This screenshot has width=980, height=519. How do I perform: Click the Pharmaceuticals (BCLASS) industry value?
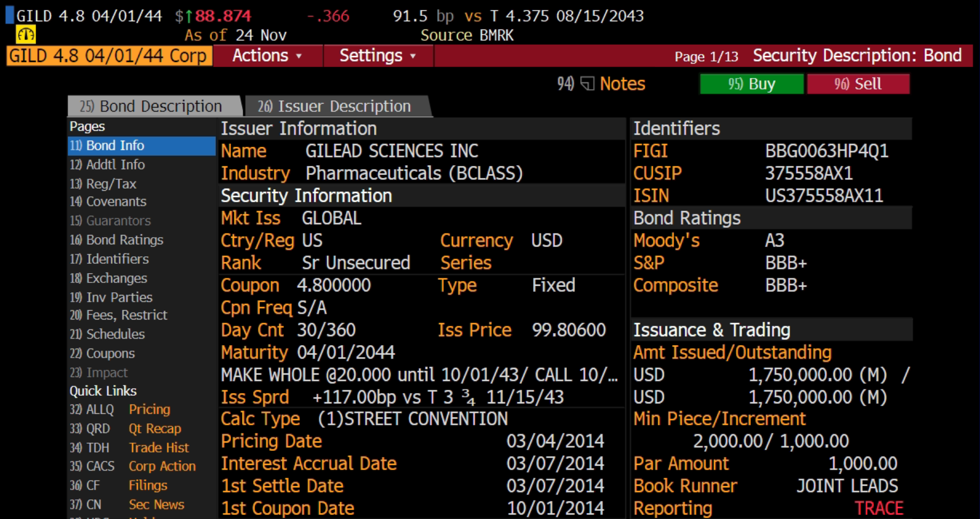pos(414,173)
